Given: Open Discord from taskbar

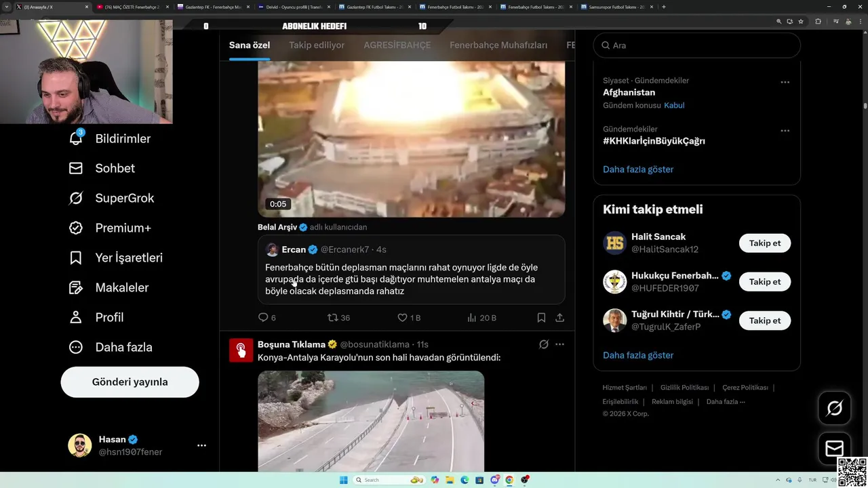Looking at the screenshot, I should pos(495,480).
